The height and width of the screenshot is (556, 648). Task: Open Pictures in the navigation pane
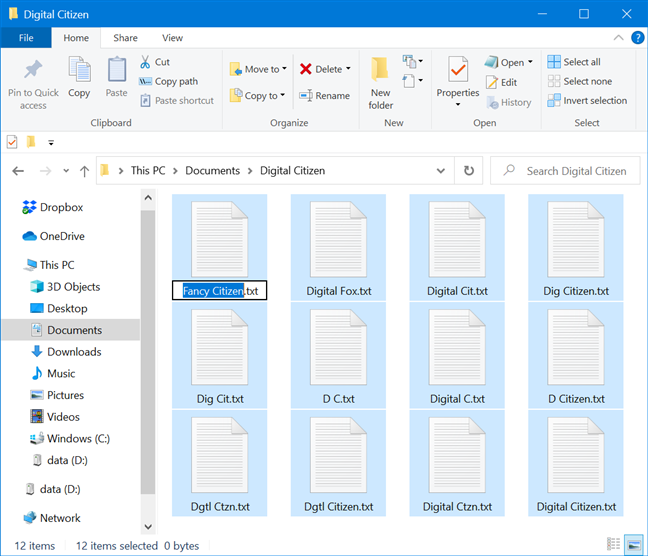[x=57, y=395]
